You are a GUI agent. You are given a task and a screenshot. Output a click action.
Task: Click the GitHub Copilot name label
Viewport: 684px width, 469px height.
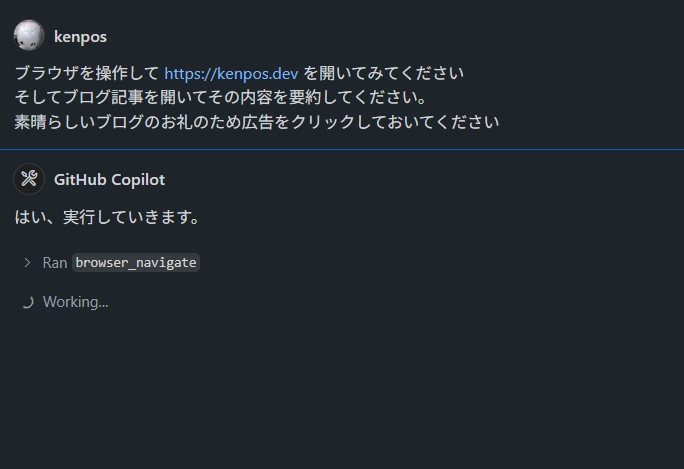(109, 180)
